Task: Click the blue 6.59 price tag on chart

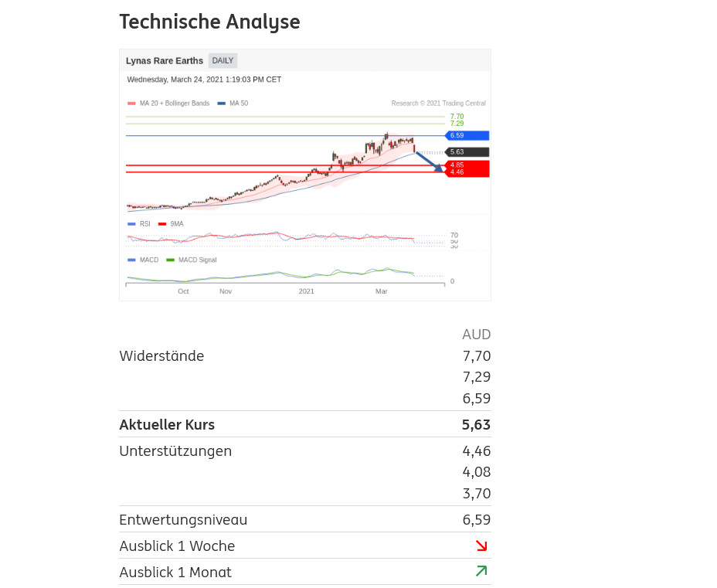Action: [x=467, y=135]
